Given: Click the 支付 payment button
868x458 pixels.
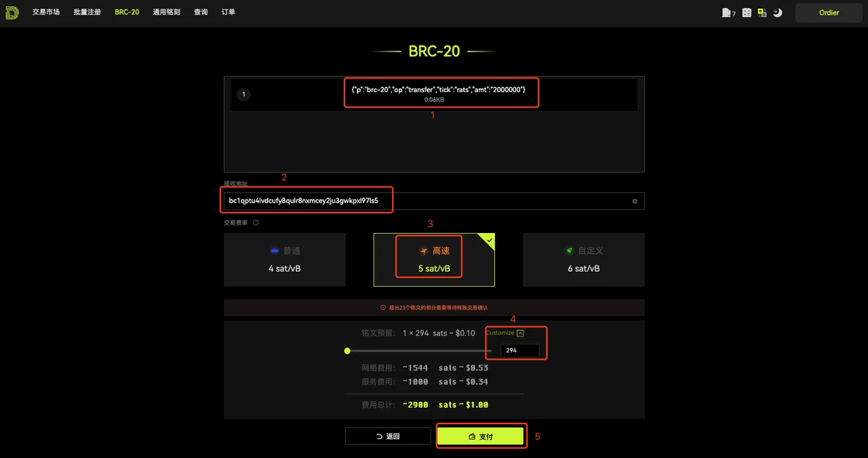Looking at the screenshot, I should click(481, 436).
